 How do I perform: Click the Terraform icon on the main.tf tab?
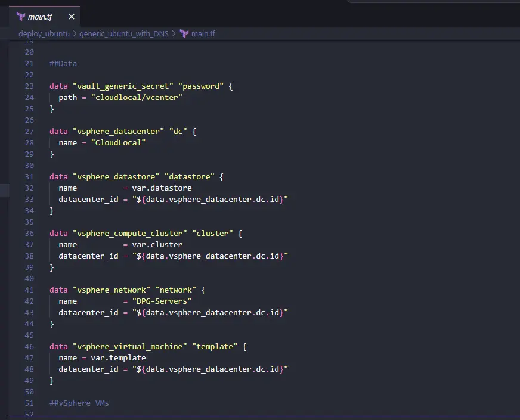(x=21, y=16)
